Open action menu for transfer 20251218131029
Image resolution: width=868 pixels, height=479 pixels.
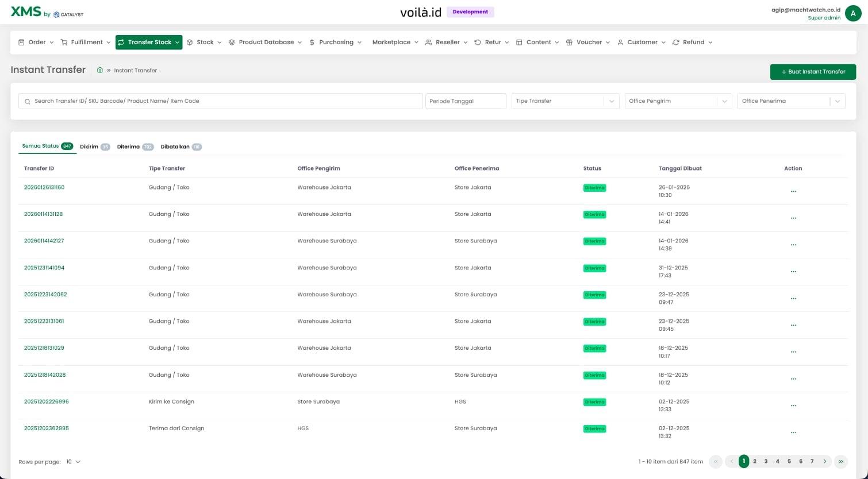point(793,352)
